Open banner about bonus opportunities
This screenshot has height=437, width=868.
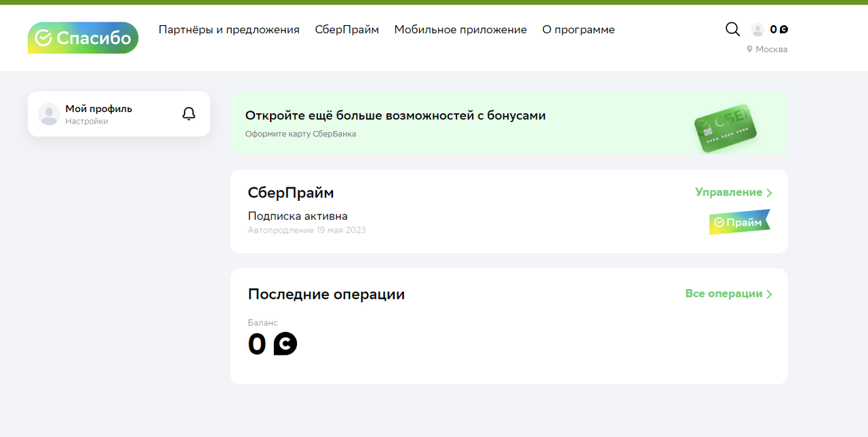coord(509,123)
